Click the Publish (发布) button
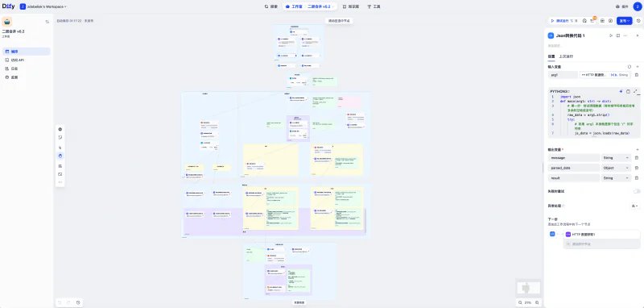The height and width of the screenshot is (308, 644). (x=625, y=21)
